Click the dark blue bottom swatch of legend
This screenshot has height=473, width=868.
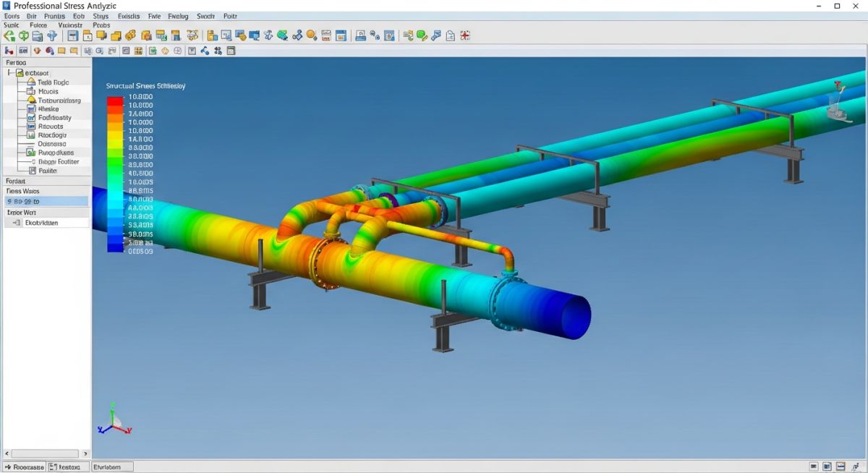(x=115, y=247)
